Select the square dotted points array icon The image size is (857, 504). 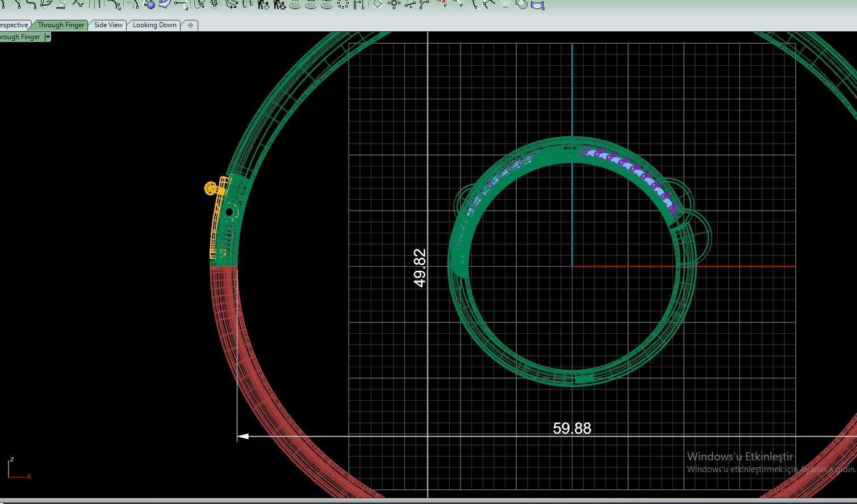343,5
